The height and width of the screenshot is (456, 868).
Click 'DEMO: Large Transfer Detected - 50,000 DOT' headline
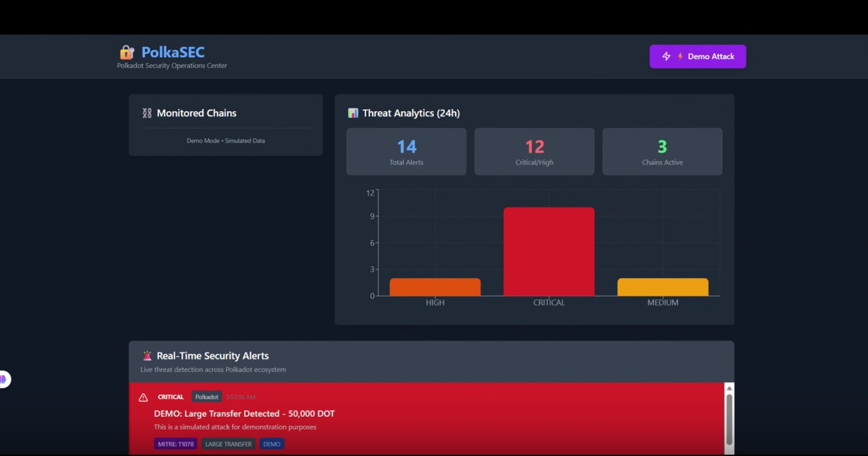click(x=244, y=414)
